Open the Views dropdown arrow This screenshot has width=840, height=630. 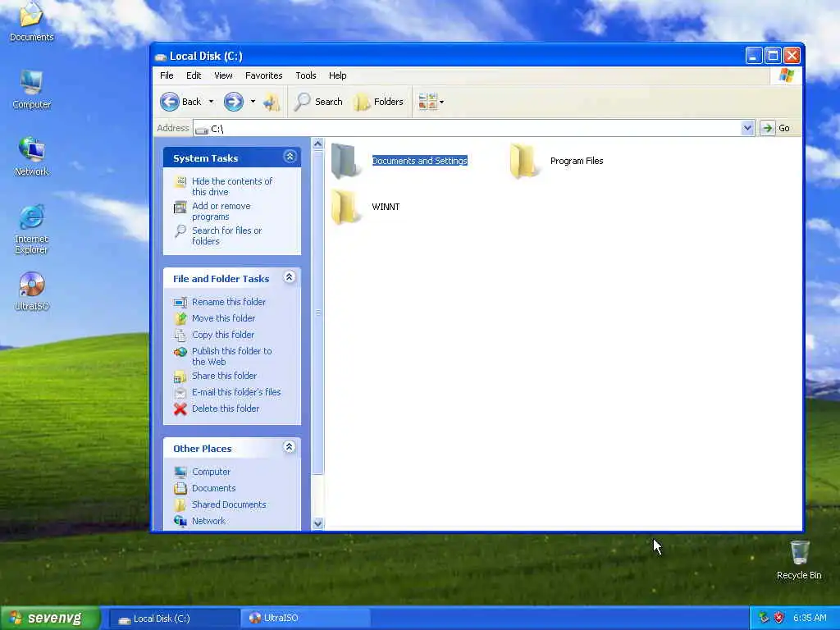pyautogui.click(x=441, y=102)
